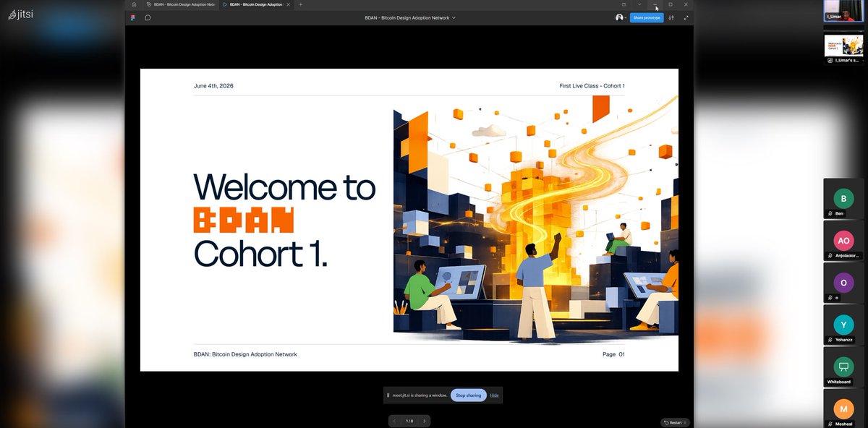This screenshot has width=868, height=428.
Task: Select participant O avatar tile
Action: 843,282
